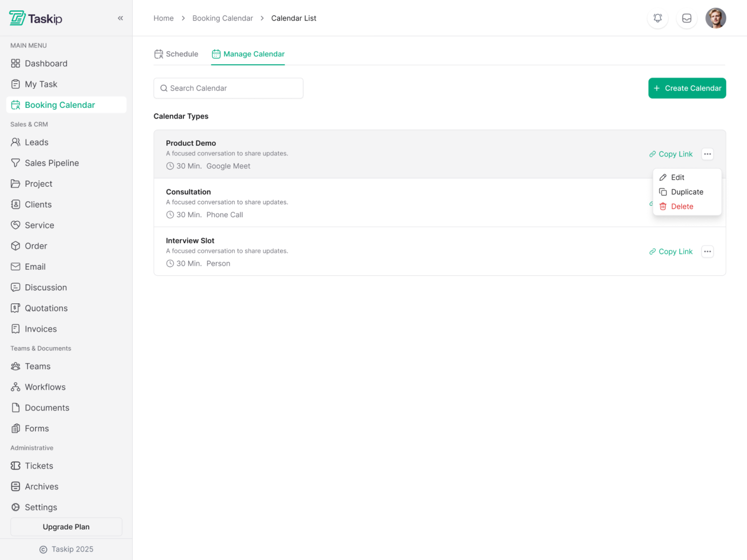Click inside the Search Calendar field
The width and height of the screenshot is (747, 560).
[228, 88]
